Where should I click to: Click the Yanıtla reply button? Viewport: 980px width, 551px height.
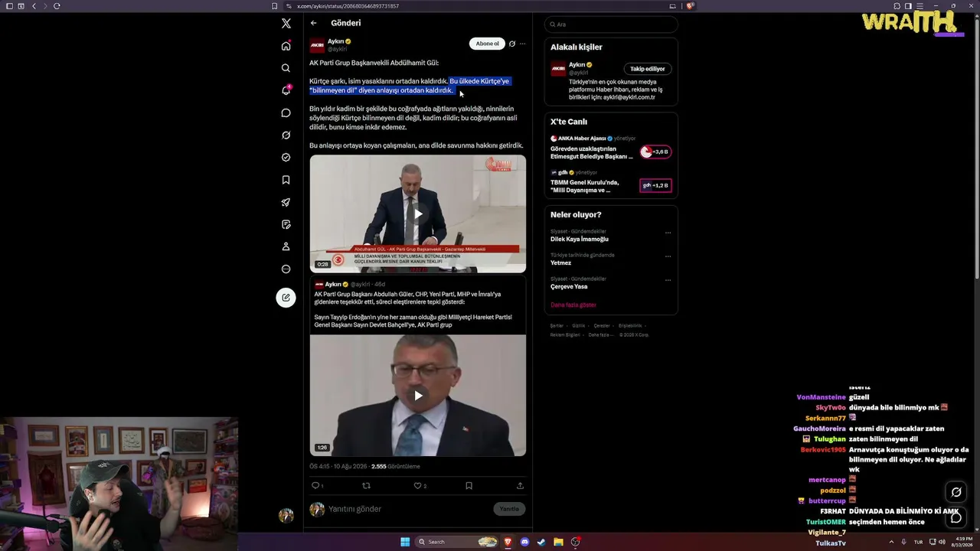509,509
